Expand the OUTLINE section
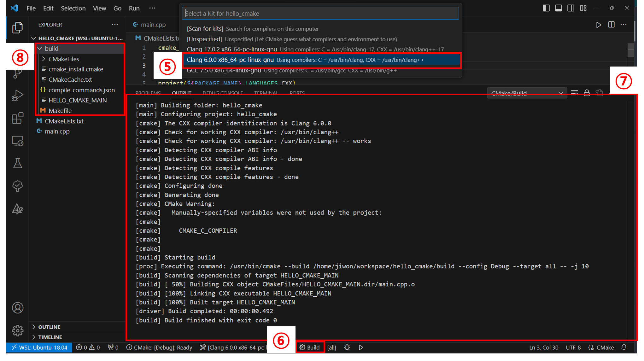644x361 pixels. [x=49, y=327]
